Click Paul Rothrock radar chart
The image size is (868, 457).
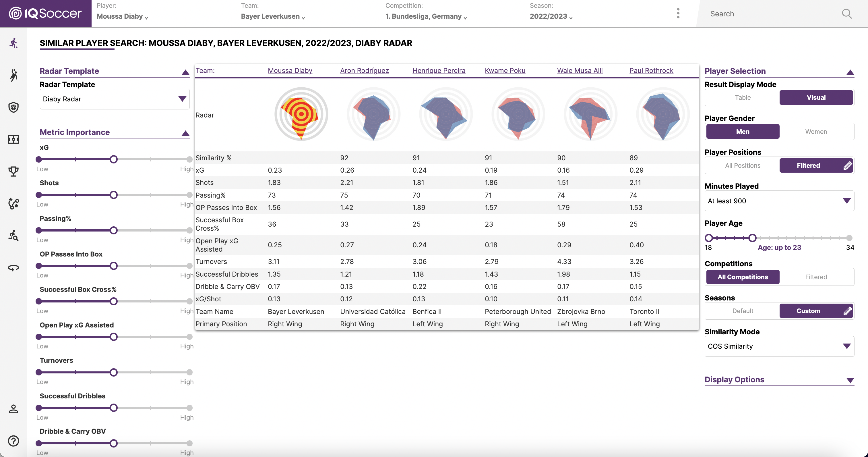coord(662,114)
